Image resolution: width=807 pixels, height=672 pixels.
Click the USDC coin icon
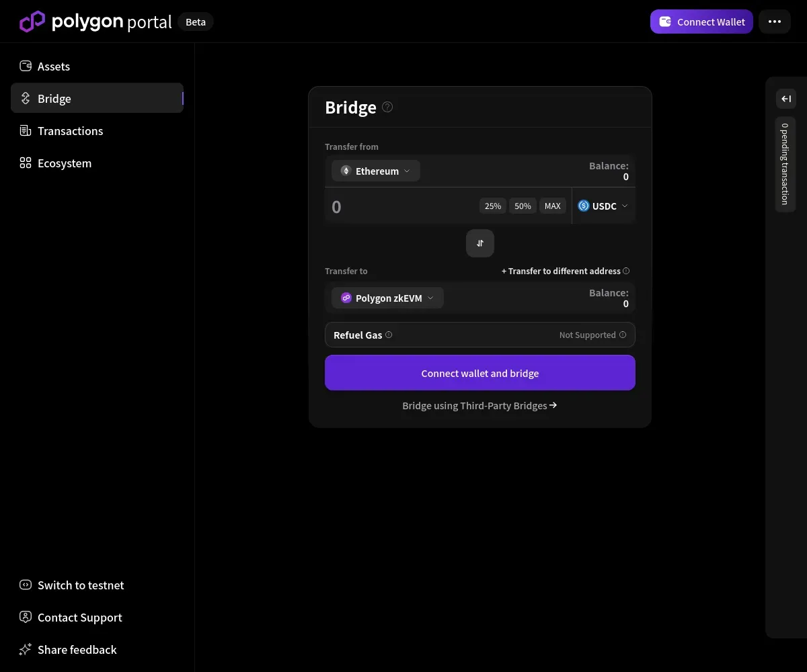584,206
